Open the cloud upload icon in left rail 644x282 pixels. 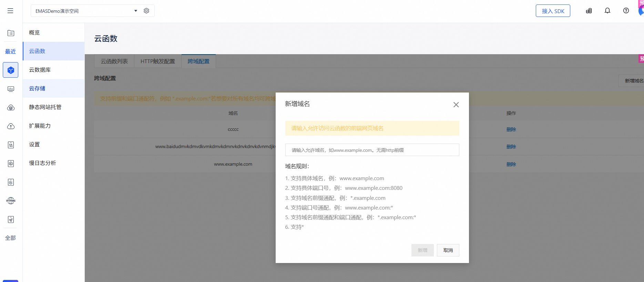(11, 126)
